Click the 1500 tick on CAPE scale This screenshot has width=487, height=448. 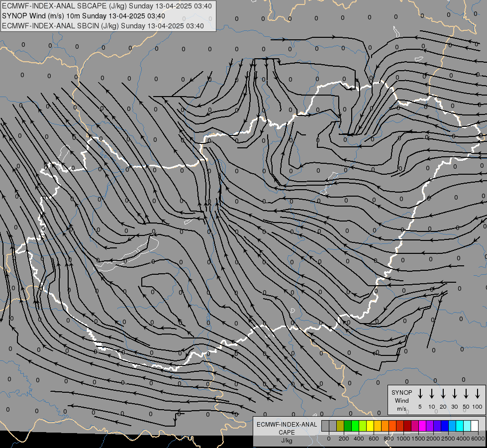418,439
